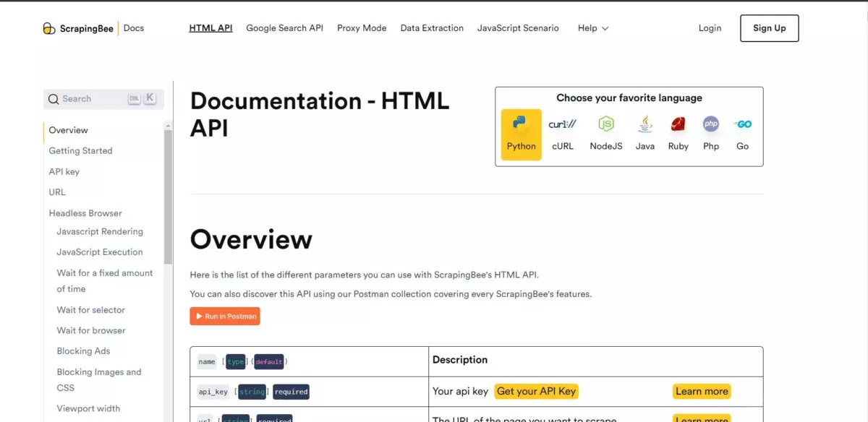
Task: Open Wait for a fixed amount of time
Action: [x=105, y=281]
